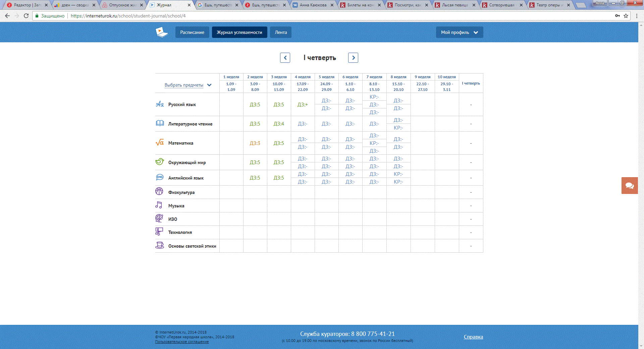Image resolution: width=644 pixels, height=349 pixels.
Task: Open the orange chat widget
Action: pyautogui.click(x=630, y=186)
